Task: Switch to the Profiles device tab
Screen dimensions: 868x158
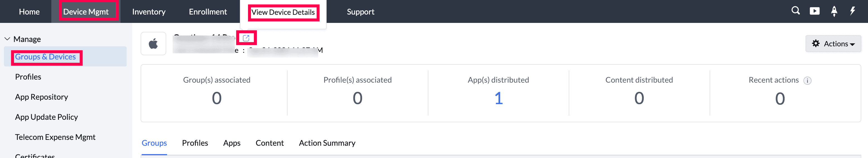Action: tap(195, 143)
